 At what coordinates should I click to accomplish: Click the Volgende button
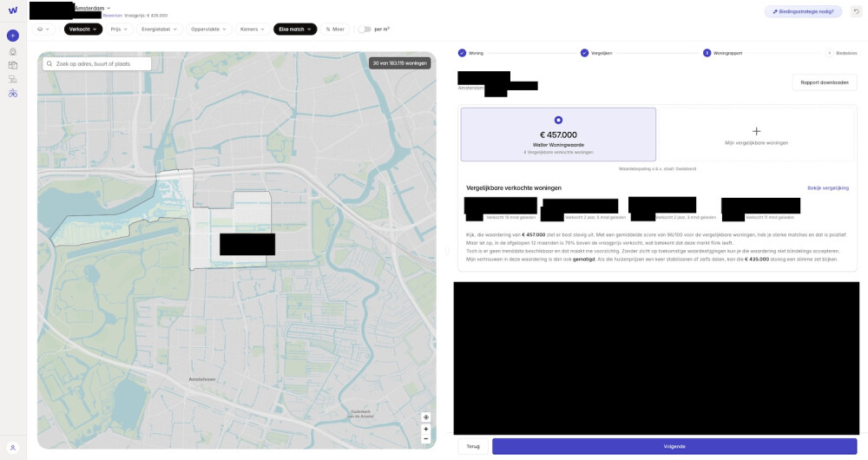click(674, 446)
